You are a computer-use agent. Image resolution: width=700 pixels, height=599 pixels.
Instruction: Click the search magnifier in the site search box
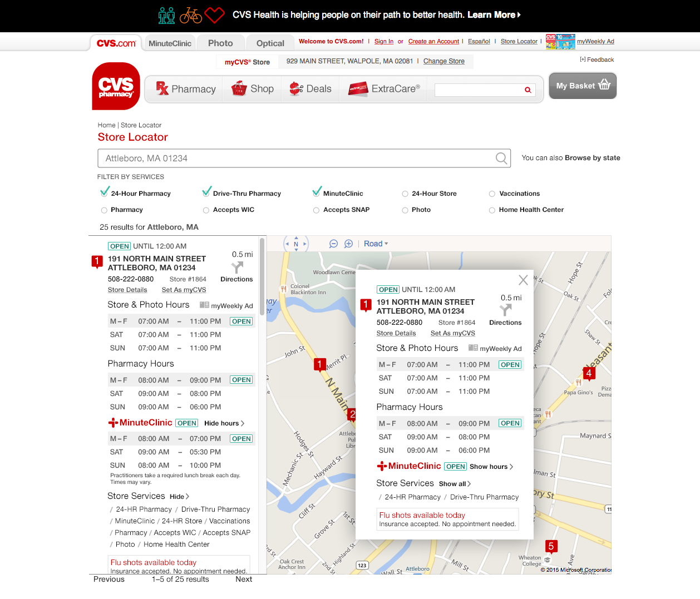tap(528, 90)
